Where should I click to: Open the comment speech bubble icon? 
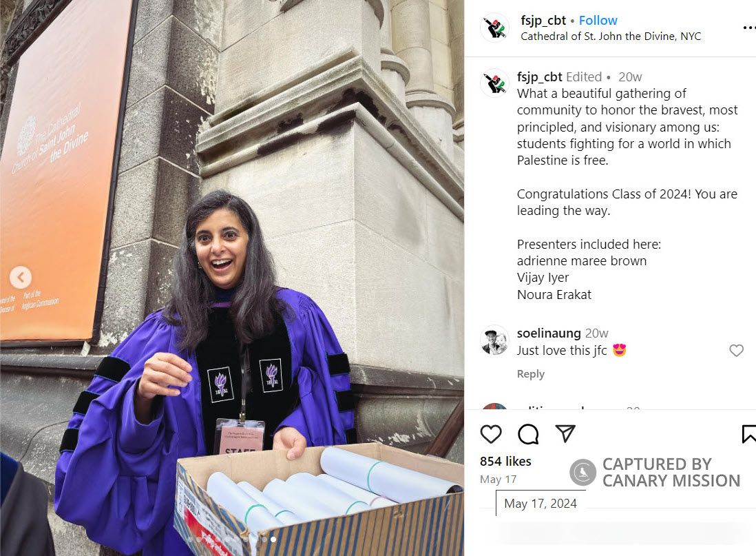click(x=528, y=434)
